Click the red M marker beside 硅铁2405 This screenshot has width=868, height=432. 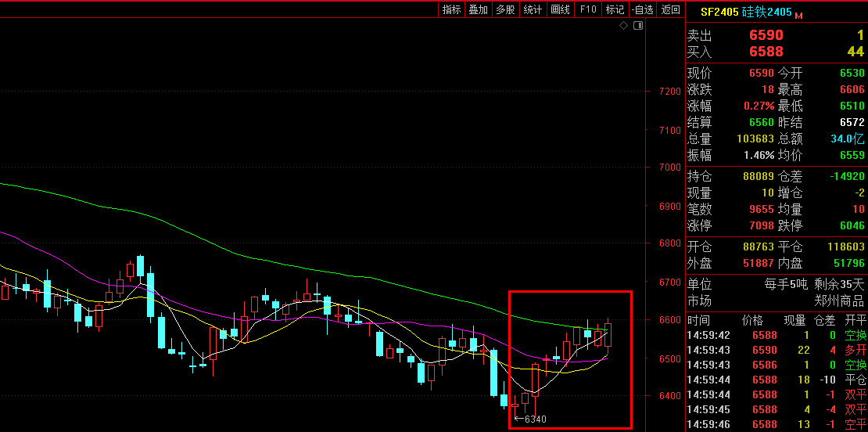(799, 14)
